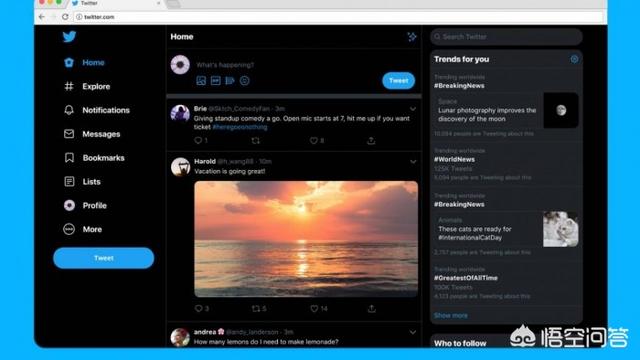640x360 pixels.
Task: Click the browser reload button
Action: pyautogui.click(x=65, y=17)
